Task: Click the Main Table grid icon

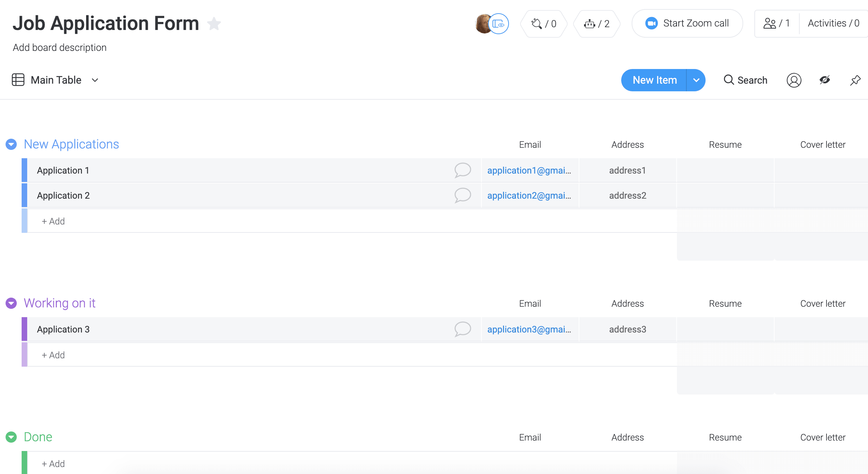Action: pyautogui.click(x=18, y=80)
